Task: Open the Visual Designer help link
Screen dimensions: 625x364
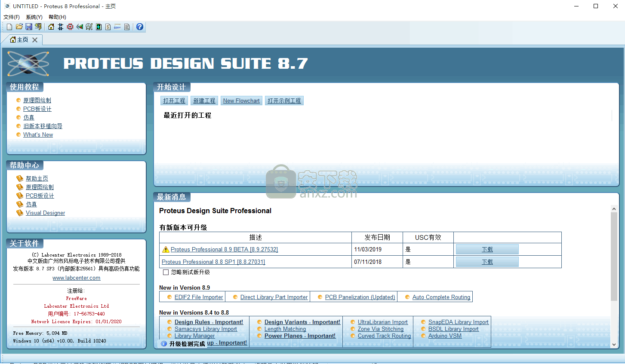Action: (x=45, y=213)
